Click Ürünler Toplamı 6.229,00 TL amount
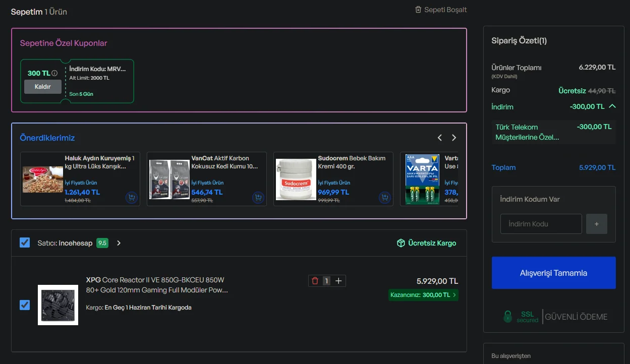 coord(597,67)
